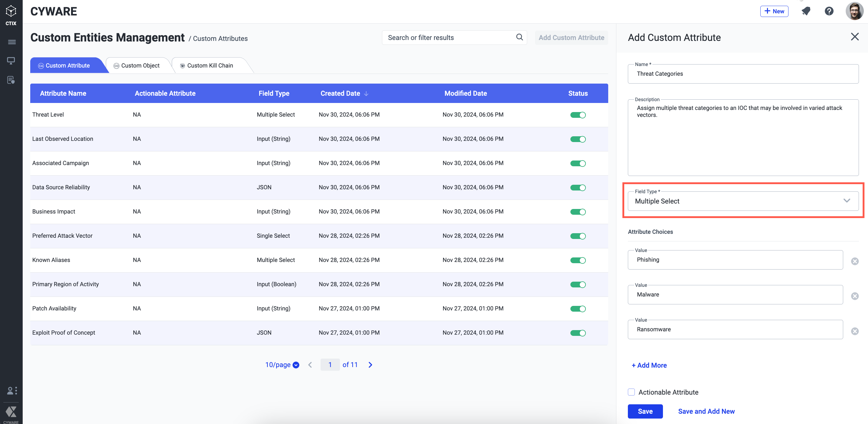Open the reports document sidebar icon

pyautogui.click(x=11, y=80)
